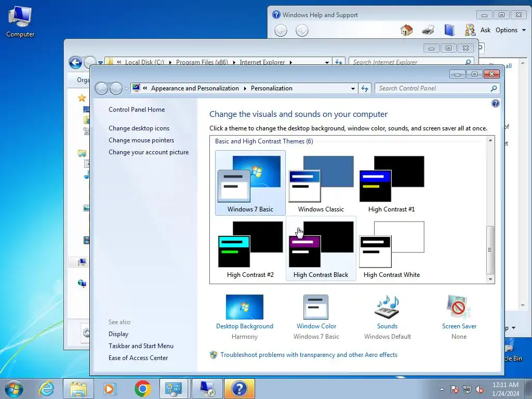Apply the High Contrast #1 theme
Image resolution: width=532 pixels, height=399 pixels.
[x=392, y=183]
